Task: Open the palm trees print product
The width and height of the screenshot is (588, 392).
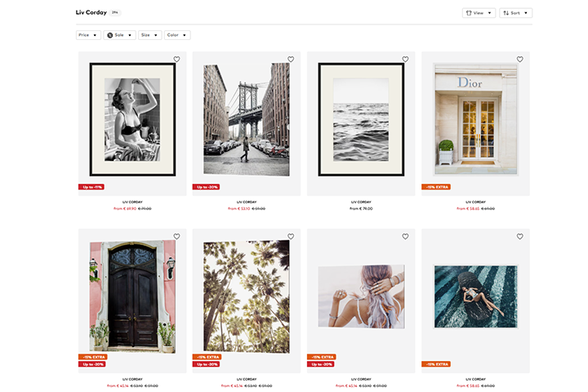Action: click(x=247, y=296)
